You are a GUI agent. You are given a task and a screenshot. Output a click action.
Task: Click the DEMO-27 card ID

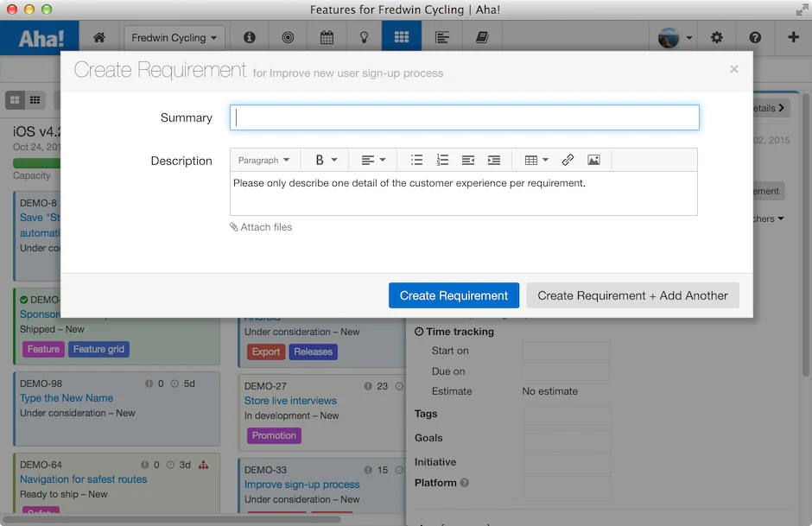pyautogui.click(x=265, y=386)
